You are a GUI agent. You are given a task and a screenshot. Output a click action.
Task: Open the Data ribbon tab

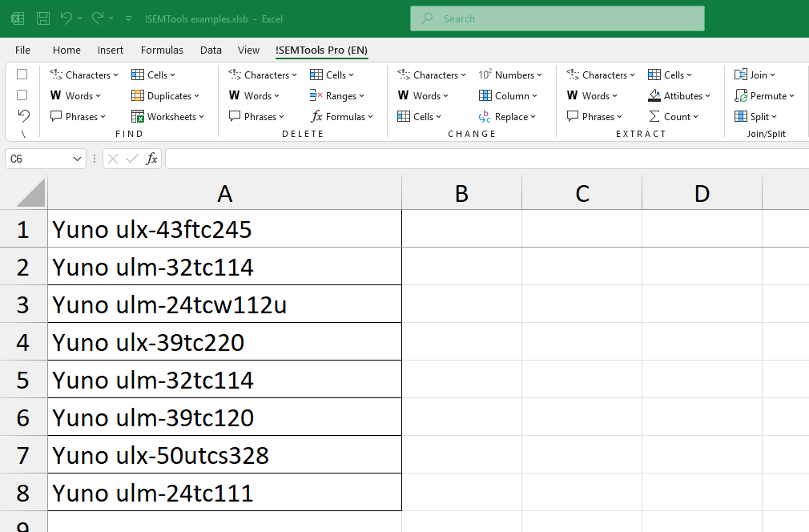211,50
